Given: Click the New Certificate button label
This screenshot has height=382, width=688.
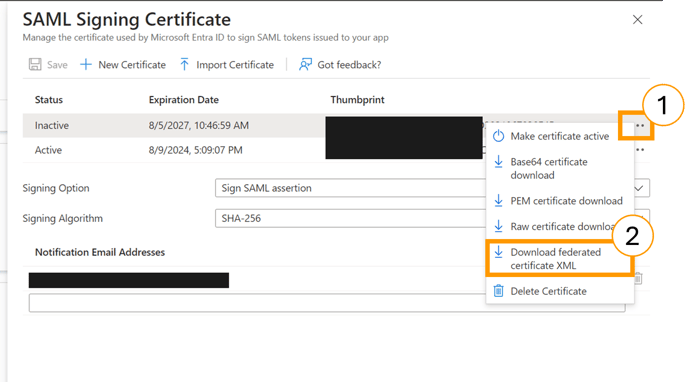Looking at the screenshot, I should click(x=132, y=65).
